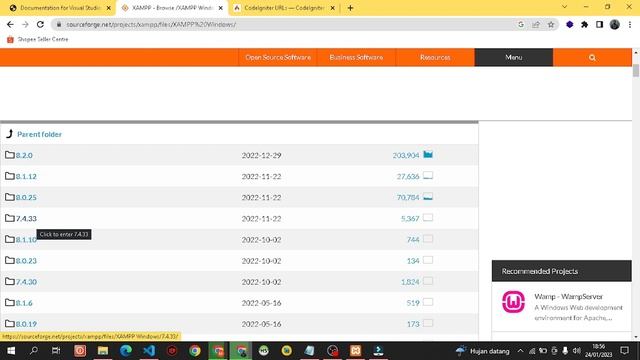This screenshot has width=640, height=360.
Task: Toggle the browser side panel icon
Action: pos(599,24)
